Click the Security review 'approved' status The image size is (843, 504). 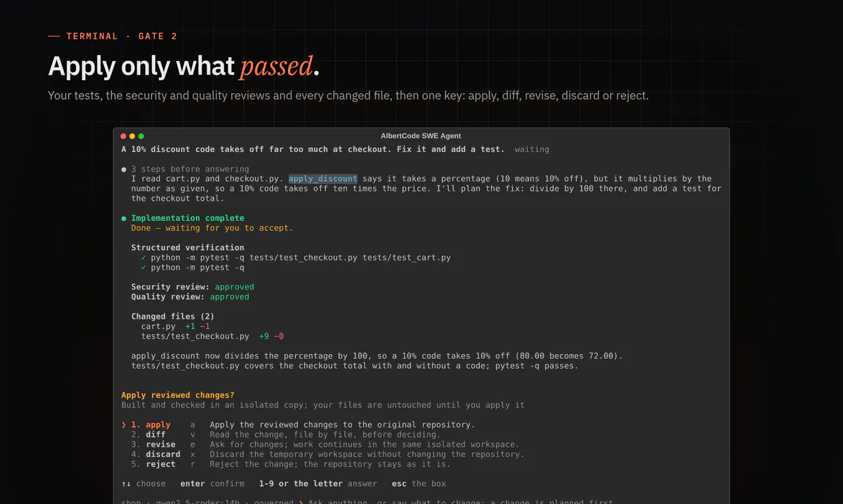pos(234,287)
